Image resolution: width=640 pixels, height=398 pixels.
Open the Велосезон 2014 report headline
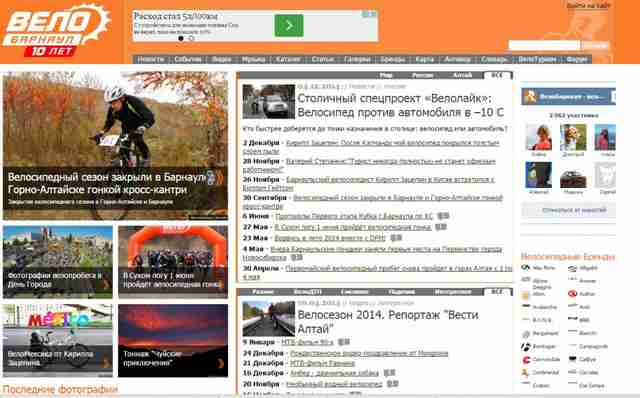point(388,322)
